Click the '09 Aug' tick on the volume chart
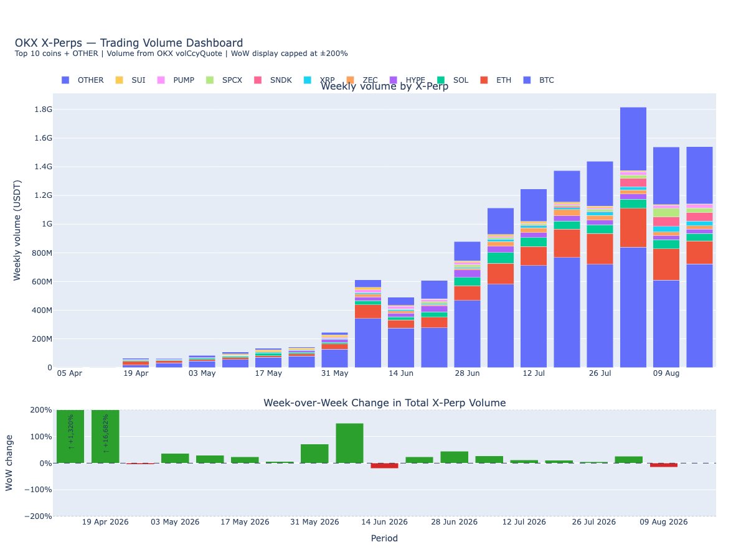The width and height of the screenshot is (741, 560). [666, 373]
